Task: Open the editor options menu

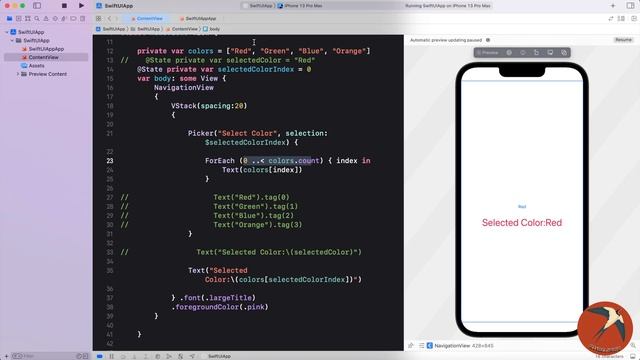Action: pyautogui.click(x=621, y=18)
